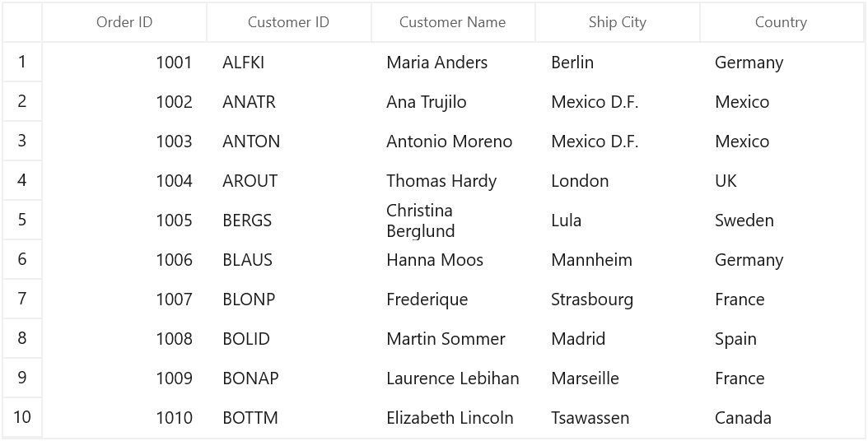Select the Spain country cell

[781, 339]
